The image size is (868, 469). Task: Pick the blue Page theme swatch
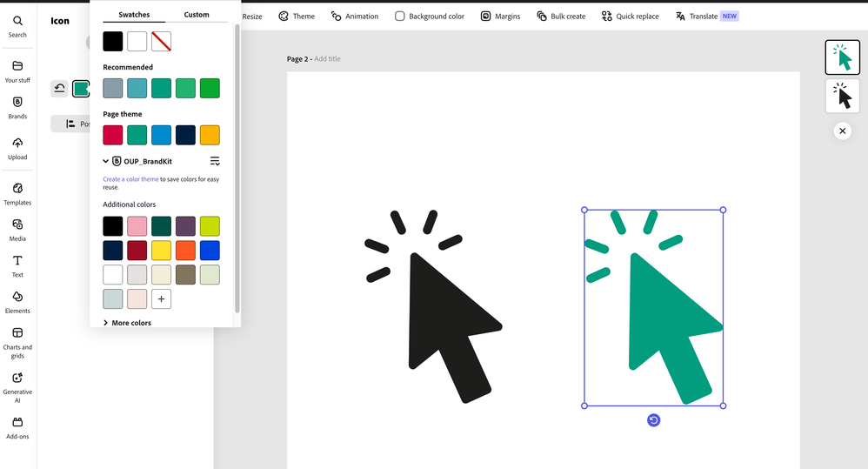click(x=161, y=135)
